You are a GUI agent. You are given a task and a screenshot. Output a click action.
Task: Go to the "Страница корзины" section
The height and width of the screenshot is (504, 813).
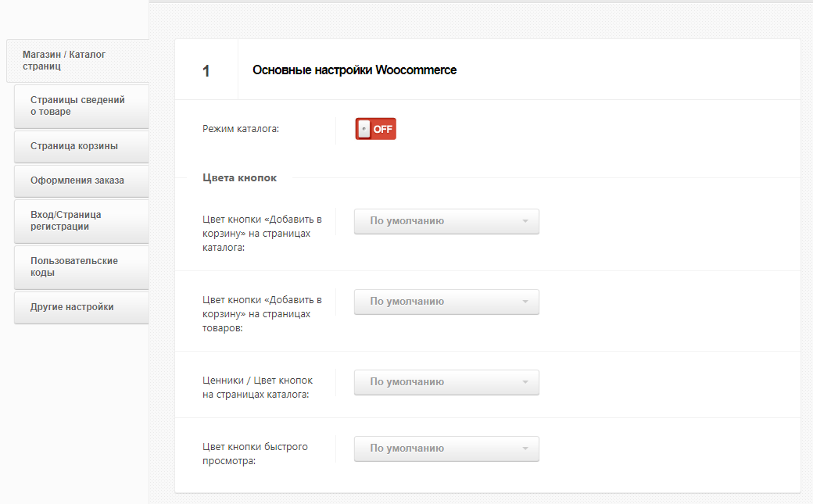[x=81, y=146]
